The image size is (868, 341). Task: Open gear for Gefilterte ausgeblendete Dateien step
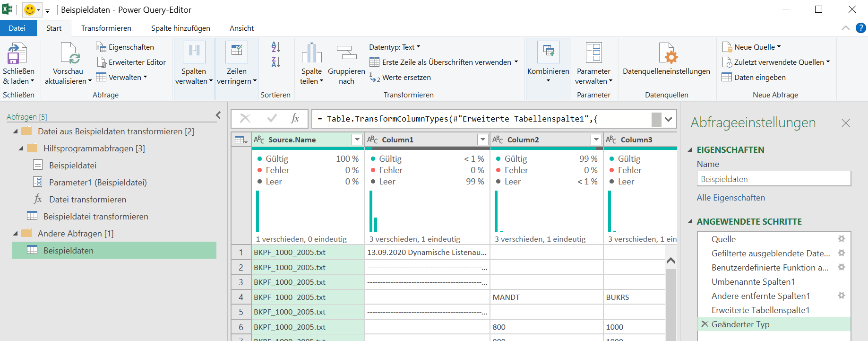[842, 253]
